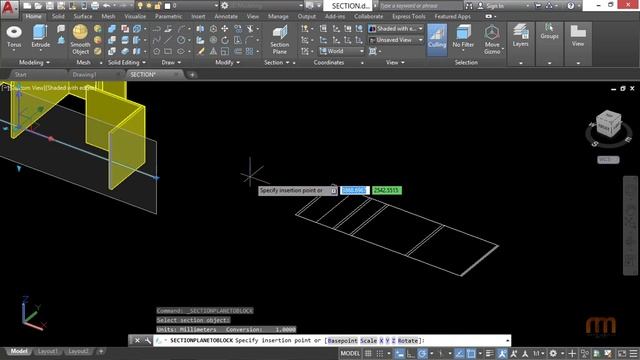Expand the Solid Editing panel
This screenshot has height=360, width=640.
[x=127, y=62]
